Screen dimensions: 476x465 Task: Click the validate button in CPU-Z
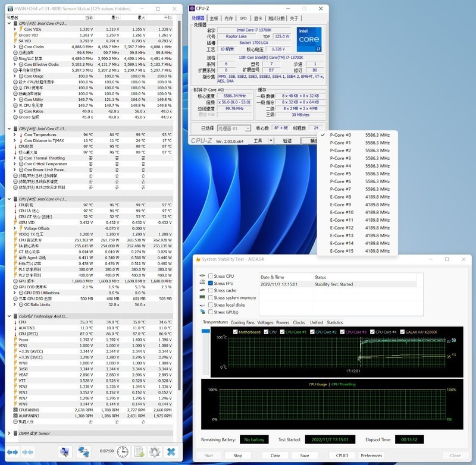[287, 142]
